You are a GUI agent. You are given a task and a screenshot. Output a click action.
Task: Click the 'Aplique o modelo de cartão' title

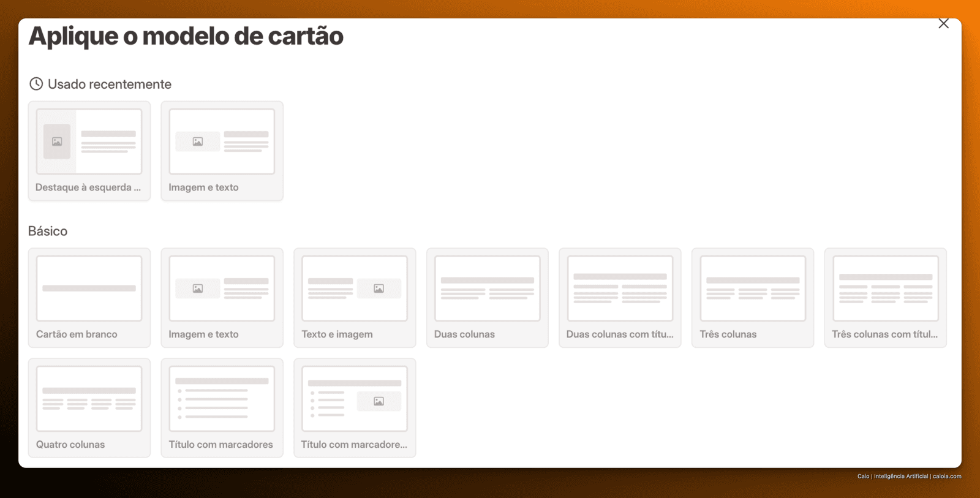pyautogui.click(x=186, y=36)
